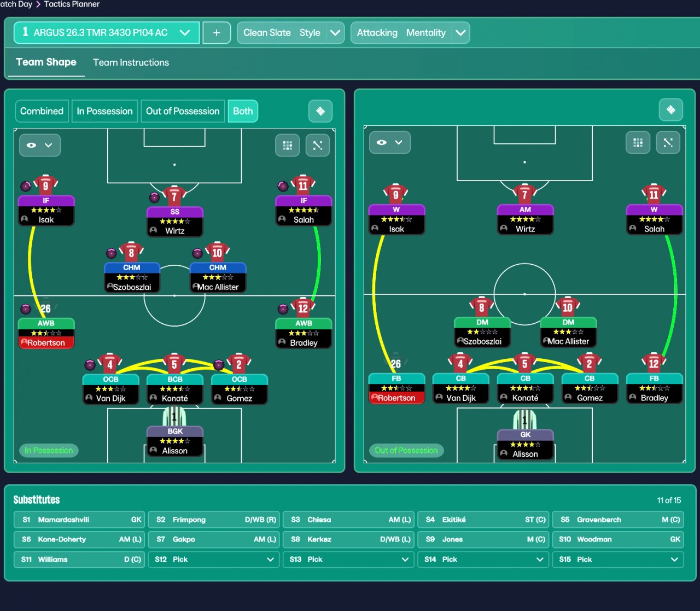Viewport: 700px width, 611px height.
Task: Select Robertson's red FB player card
Action: pos(396,388)
